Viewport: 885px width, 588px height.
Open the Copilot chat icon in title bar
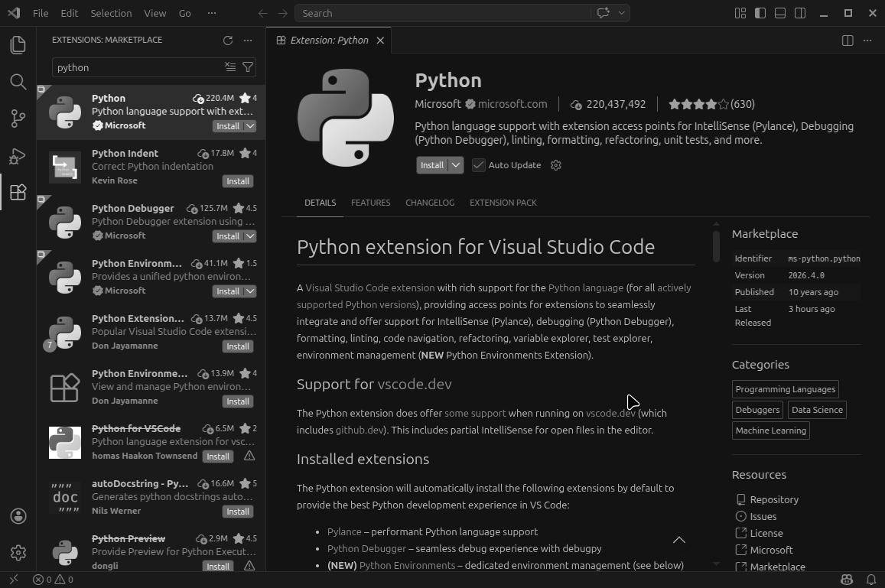pos(604,13)
